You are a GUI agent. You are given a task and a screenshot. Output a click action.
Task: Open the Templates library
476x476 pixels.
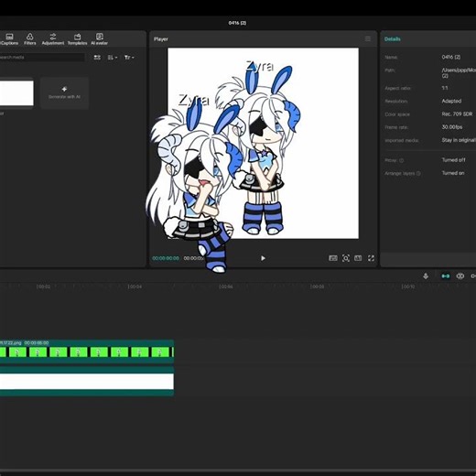(77, 39)
